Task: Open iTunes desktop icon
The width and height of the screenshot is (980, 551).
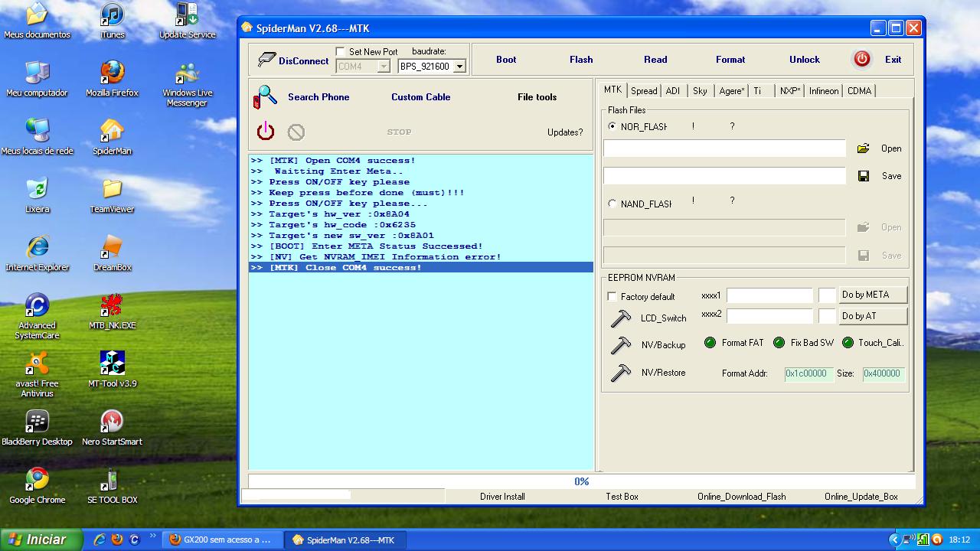Action: coord(112,21)
